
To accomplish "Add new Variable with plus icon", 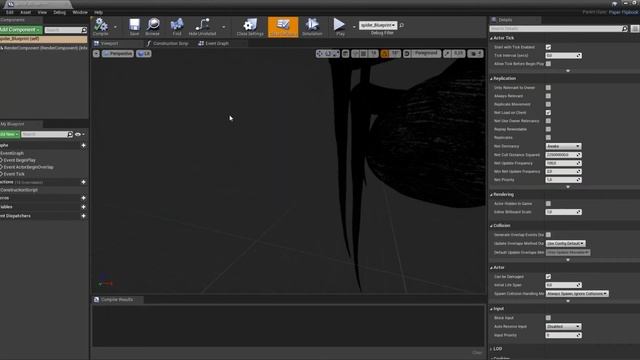I will [83, 207].
